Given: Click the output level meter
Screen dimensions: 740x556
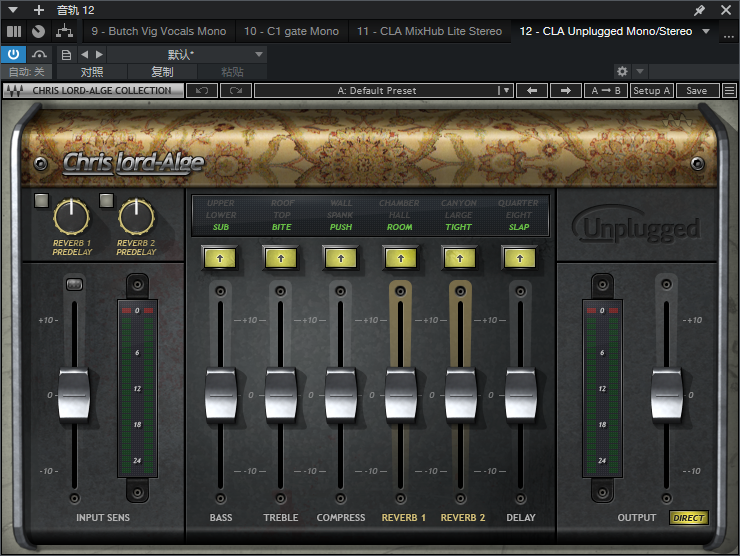Looking at the screenshot, I should [x=602, y=388].
